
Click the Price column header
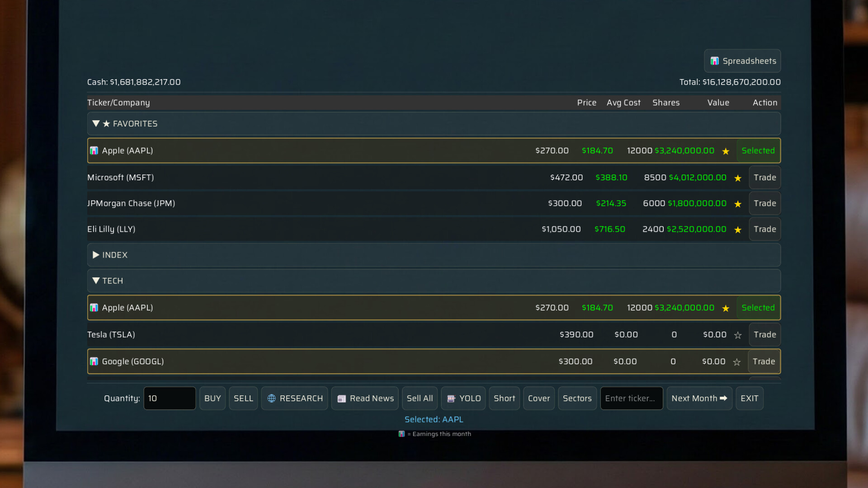coord(587,103)
